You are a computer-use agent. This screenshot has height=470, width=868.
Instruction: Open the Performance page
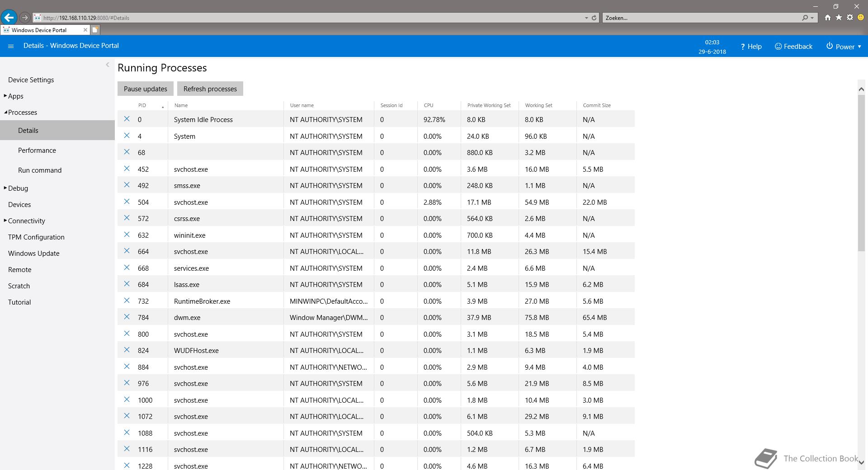coord(37,150)
